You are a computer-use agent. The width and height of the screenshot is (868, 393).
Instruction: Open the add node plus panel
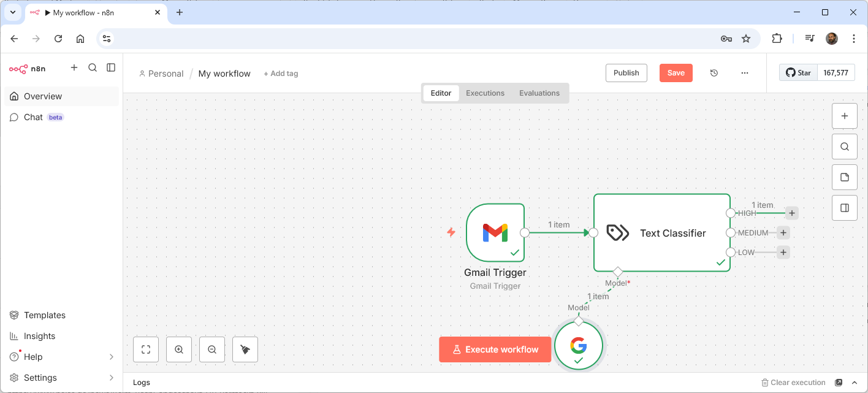tap(844, 116)
